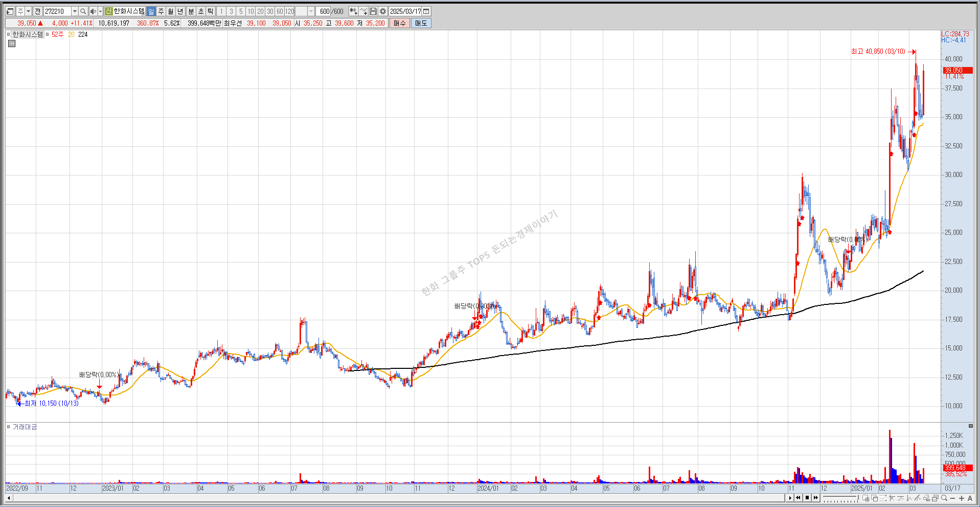The height and width of the screenshot is (507, 980).
Task: Select the monthly '월' period toggle
Action: coord(170,11)
